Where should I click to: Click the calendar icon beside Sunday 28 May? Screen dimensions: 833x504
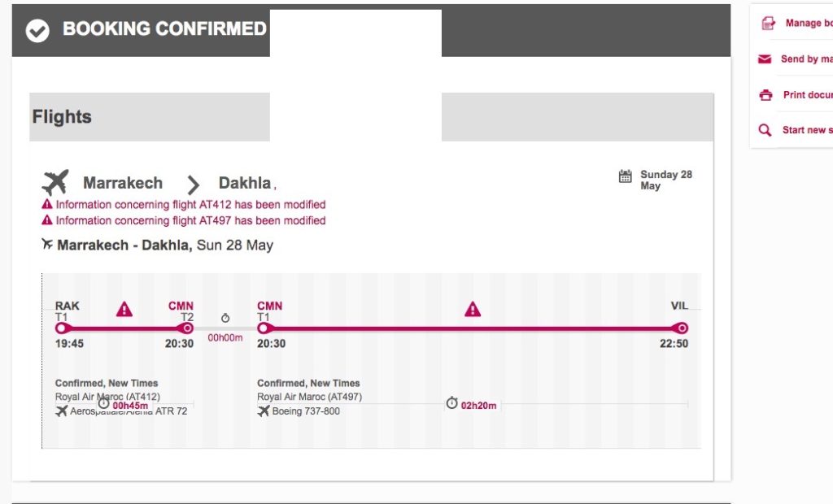coord(625,176)
